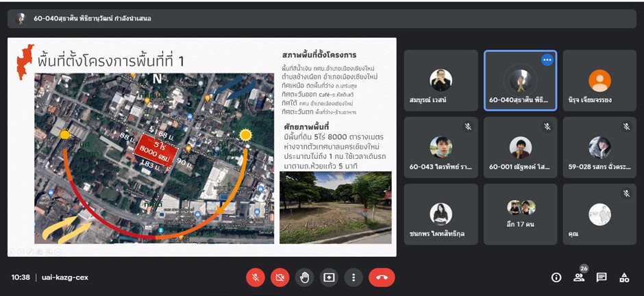Show the people list with 26 badge

[579, 277]
